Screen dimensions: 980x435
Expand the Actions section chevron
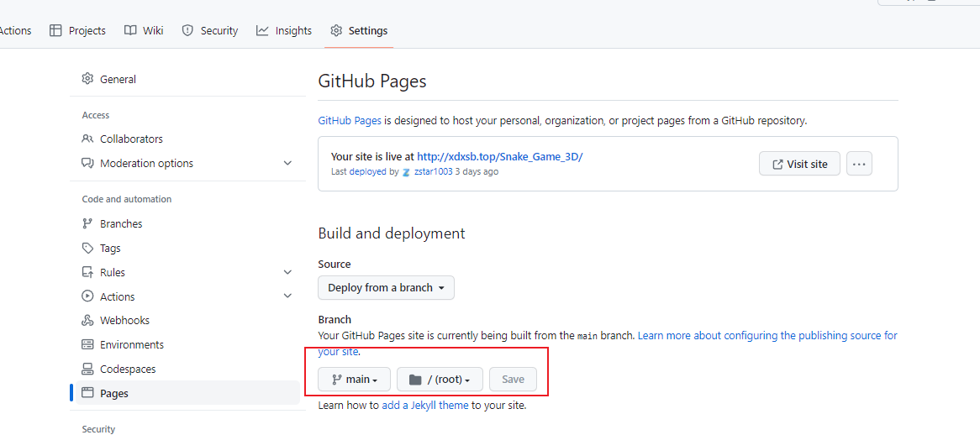[x=287, y=296]
